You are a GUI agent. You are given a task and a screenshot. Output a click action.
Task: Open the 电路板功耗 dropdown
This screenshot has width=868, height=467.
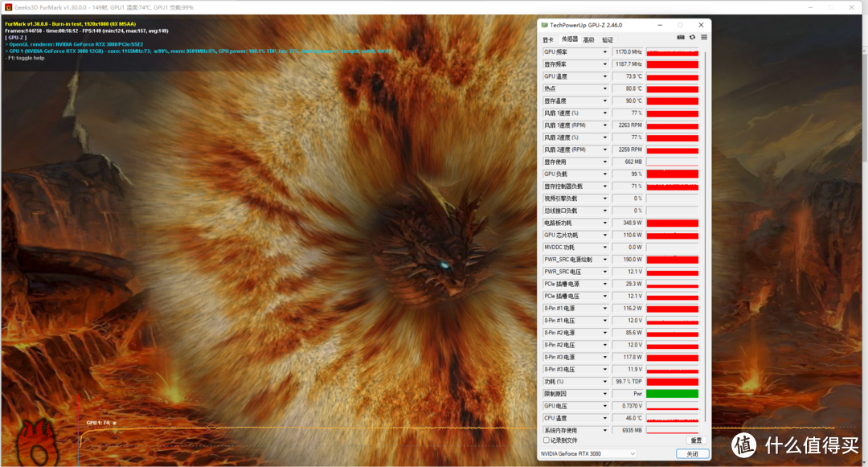[604, 223]
